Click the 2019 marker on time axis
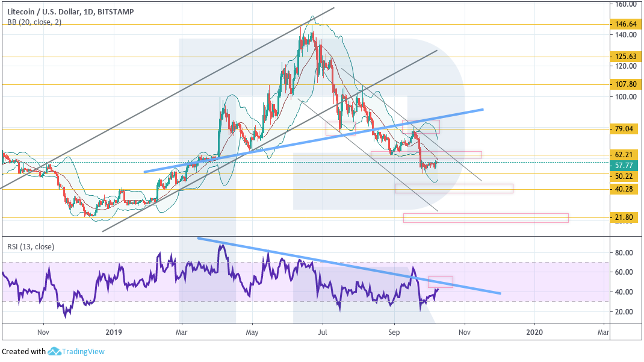This screenshot has width=644, height=362. [114, 331]
